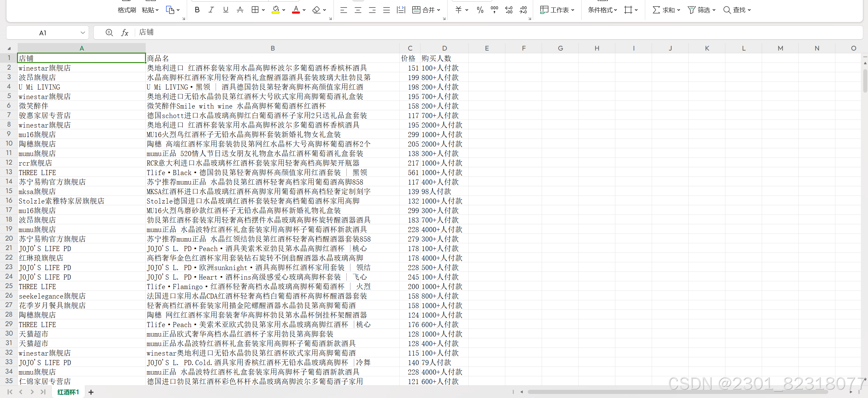Expand the filter options dropdown
The height and width of the screenshot is (398, 868).
click(714, 10)
